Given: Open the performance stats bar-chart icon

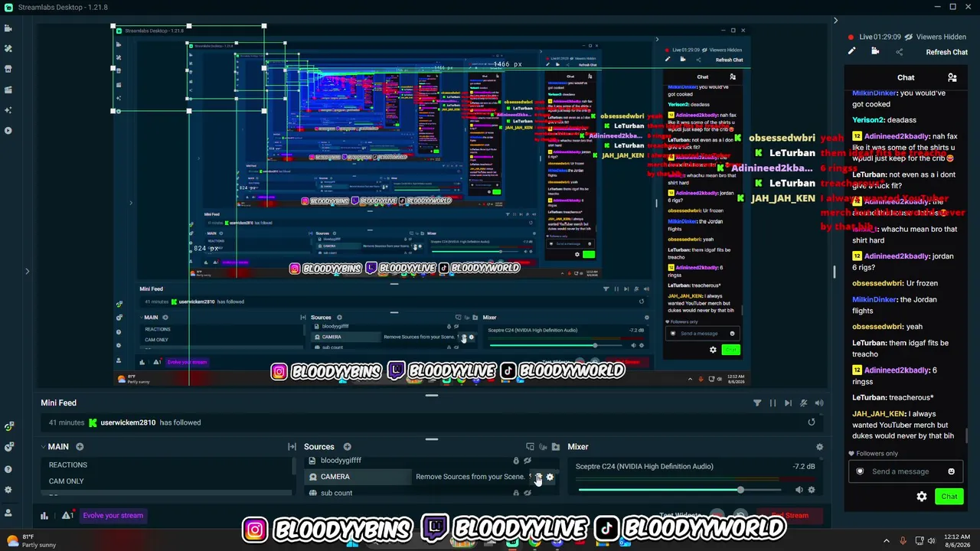Looking at the screenshot, I should 44,516.
